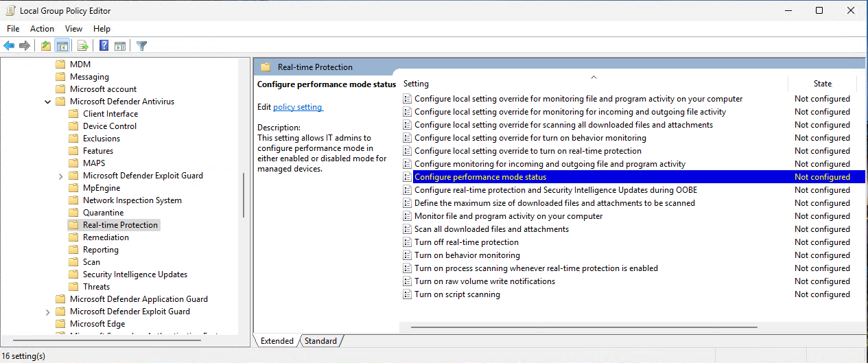The width and height of the screenshot is (868, 363).
Task: Open the Action menu
Action: click(42, 29)
